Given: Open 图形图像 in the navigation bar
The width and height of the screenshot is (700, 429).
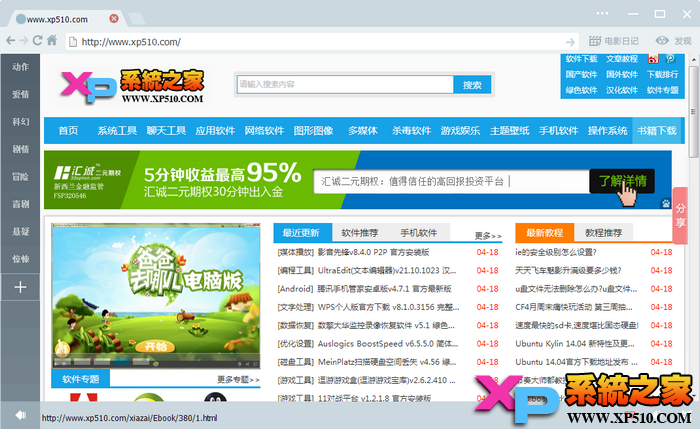Looking at the screenshot, I should (313, 130).
